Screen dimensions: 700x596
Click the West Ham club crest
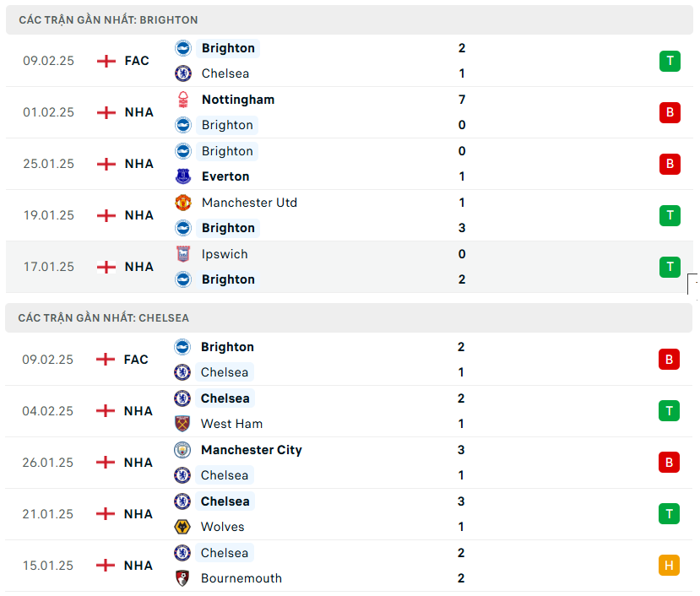click(x=182, y=424)
